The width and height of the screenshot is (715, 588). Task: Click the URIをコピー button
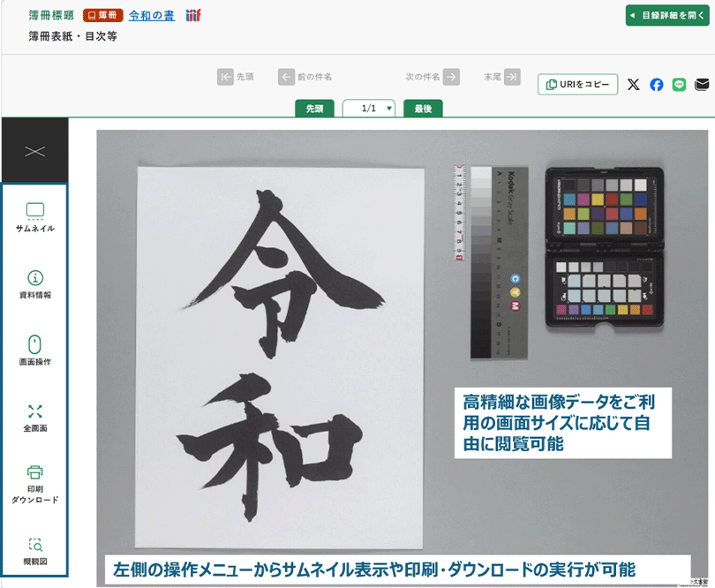pyautogui.click(x=577, y=85)
